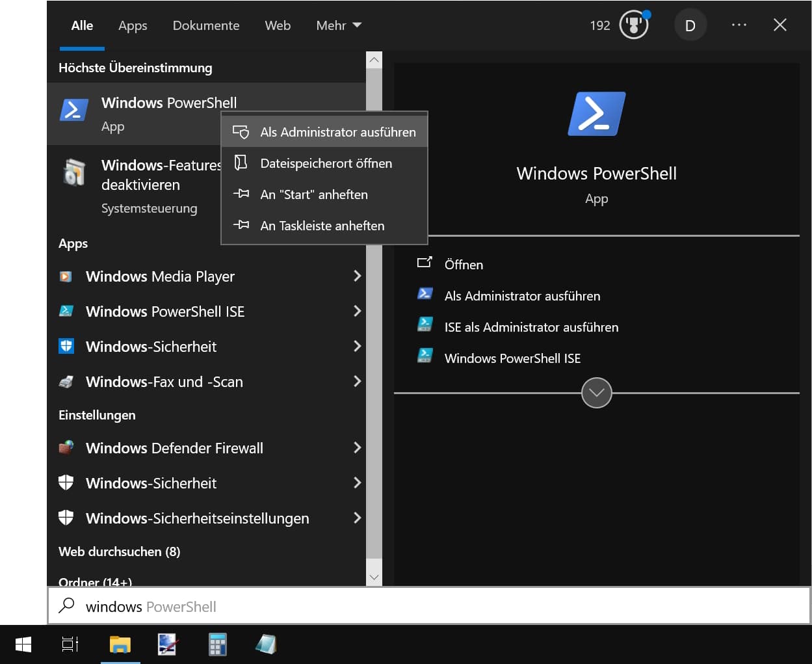This screenshot has height=664, width=812.
Task: Expand the Windows PowerShell ISE result arrow
Action: (x=357, y=311)
